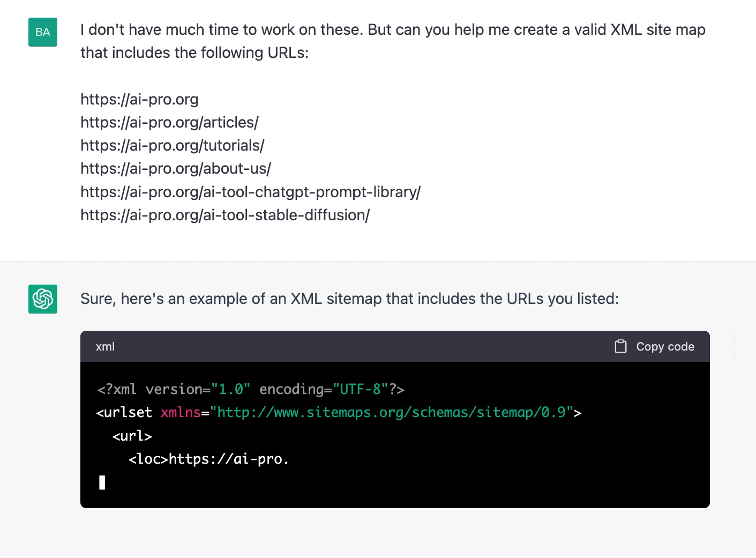Click the clipboard copy icon
The height and width of the screenshot is (558, 756).
(620, 346)
